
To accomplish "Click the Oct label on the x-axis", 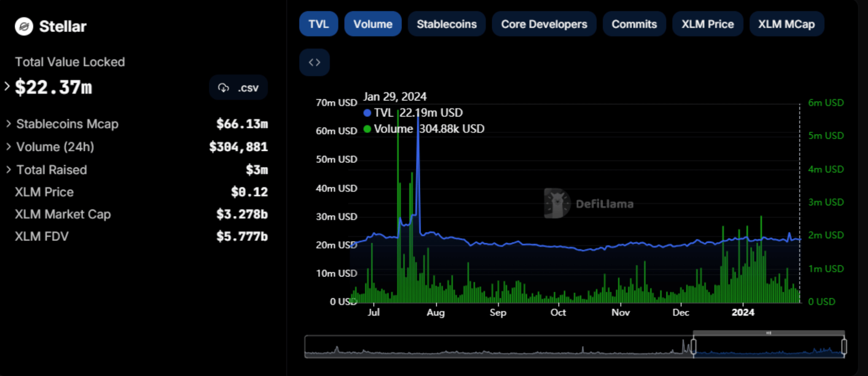I will [558, 313].
